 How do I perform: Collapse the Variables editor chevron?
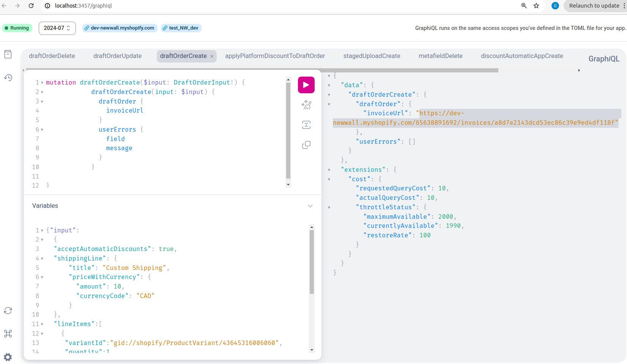pyautogui.click(x=310, y=206)
